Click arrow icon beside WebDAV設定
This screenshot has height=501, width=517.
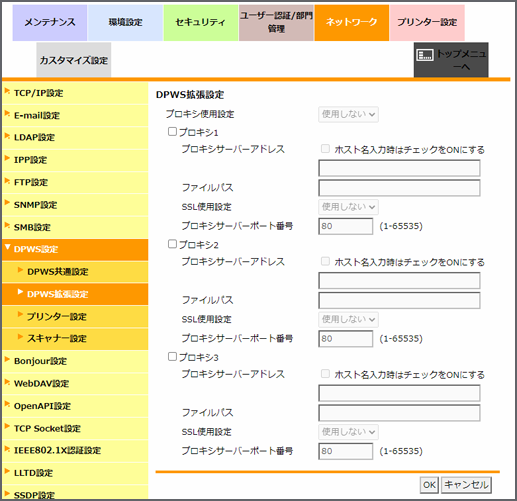(7, 382)
